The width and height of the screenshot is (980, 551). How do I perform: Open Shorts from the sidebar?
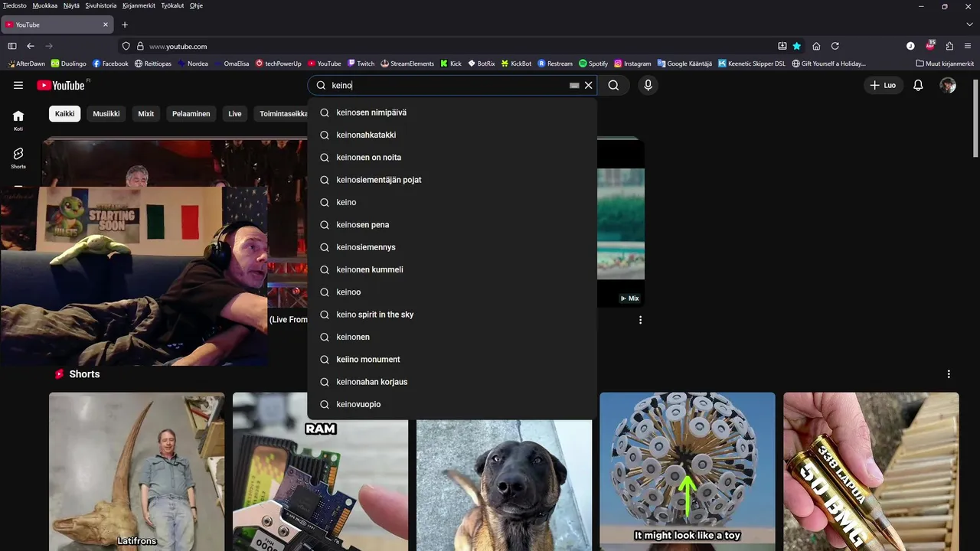click(18, 158)
